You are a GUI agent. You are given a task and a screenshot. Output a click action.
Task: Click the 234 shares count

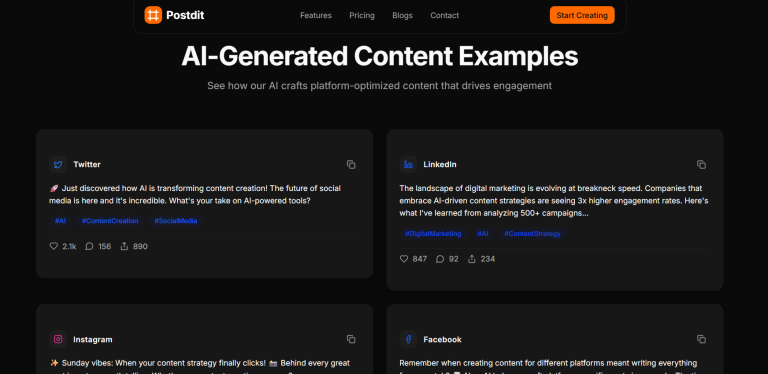point(488,259)
